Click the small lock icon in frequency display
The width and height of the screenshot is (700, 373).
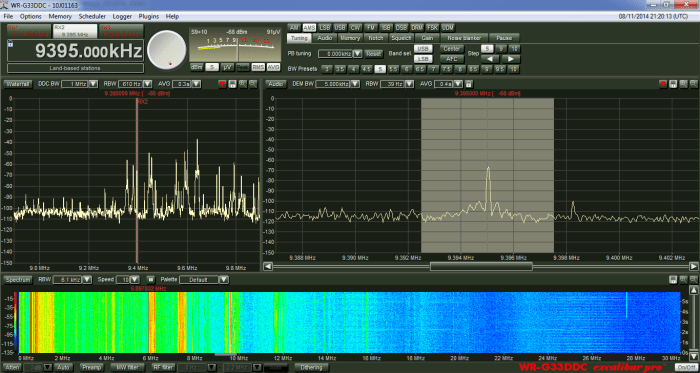click(10, 43)
